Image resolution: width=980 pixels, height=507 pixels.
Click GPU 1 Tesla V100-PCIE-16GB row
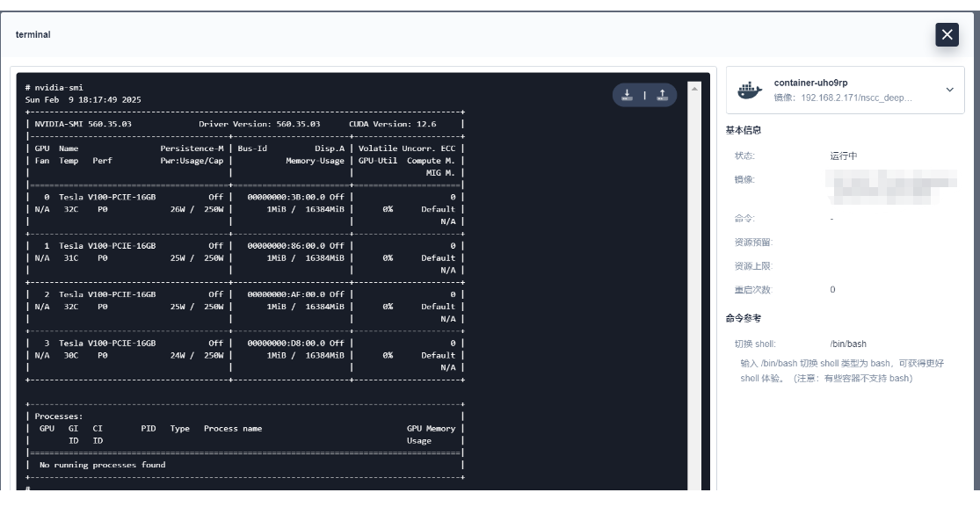coord(245,246)
